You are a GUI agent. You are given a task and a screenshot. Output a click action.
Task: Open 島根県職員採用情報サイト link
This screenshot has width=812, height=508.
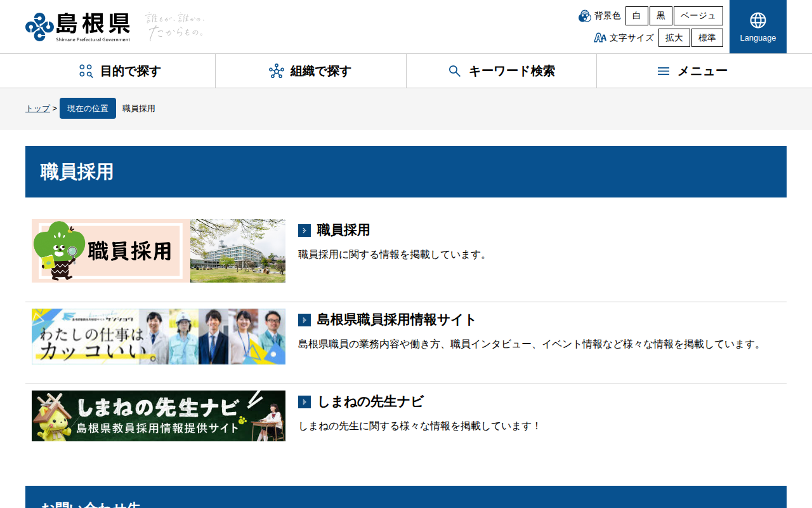tap(396, 319)
